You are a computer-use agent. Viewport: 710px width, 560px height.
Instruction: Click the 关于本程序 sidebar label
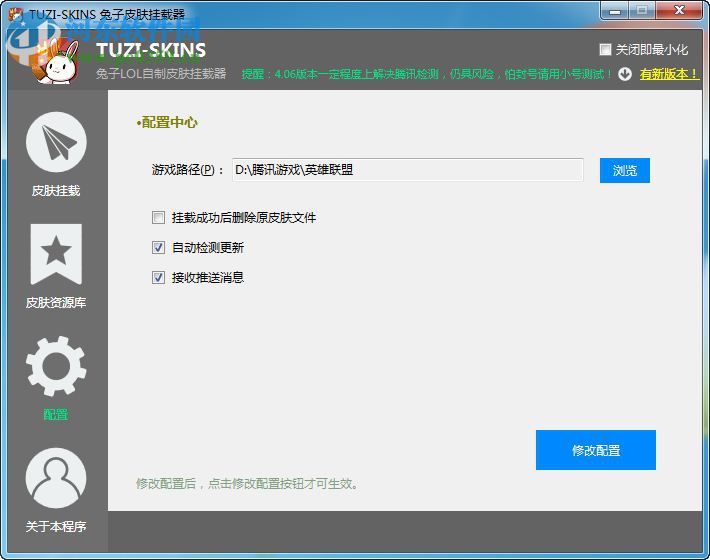tap(56, 526)
